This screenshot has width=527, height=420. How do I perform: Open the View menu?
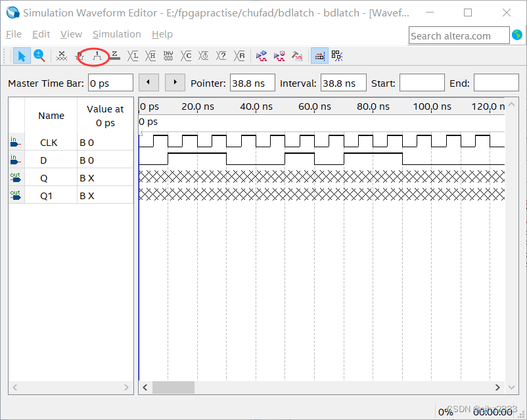71,34
